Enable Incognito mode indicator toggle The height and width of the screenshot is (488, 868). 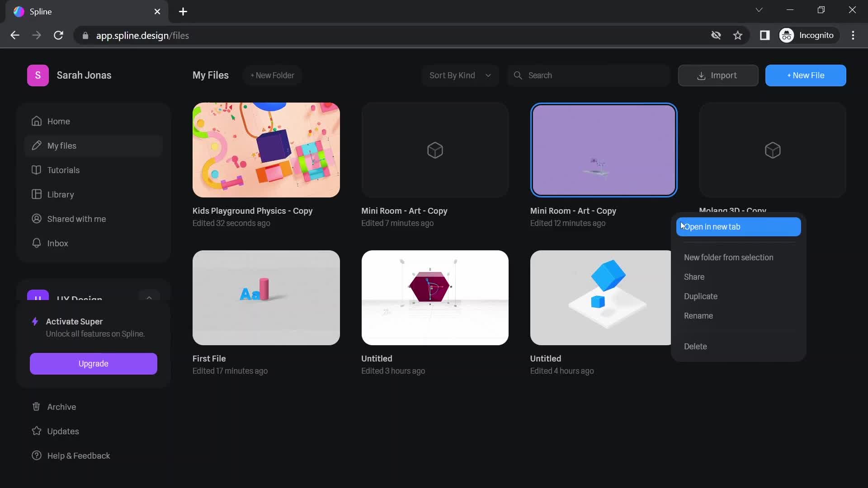pos(808,36)
